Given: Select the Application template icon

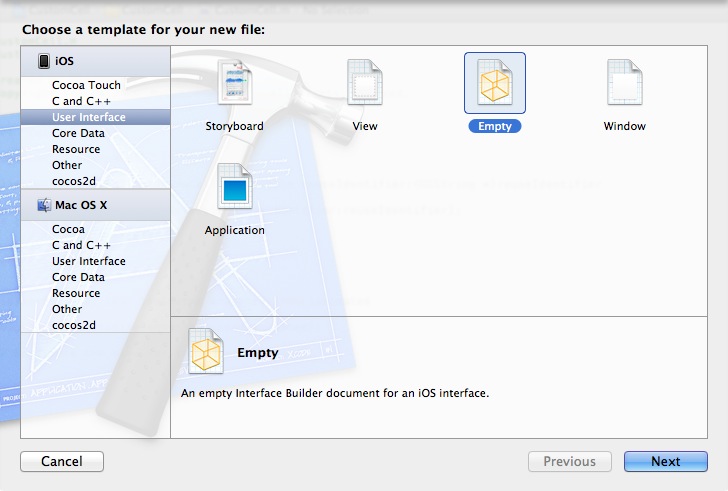Looking at the screenshot, I should tap(234, 188).
